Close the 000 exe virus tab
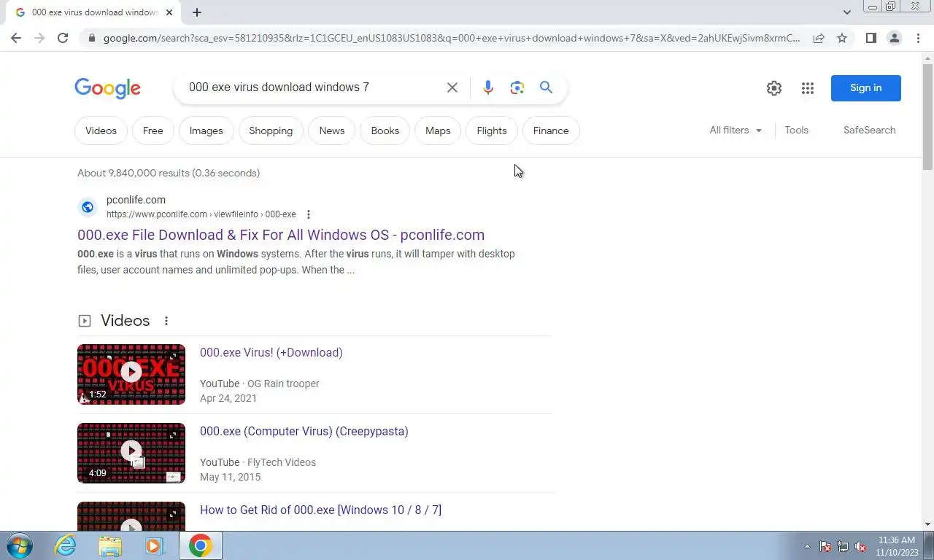934x560 pixels. 169,12
